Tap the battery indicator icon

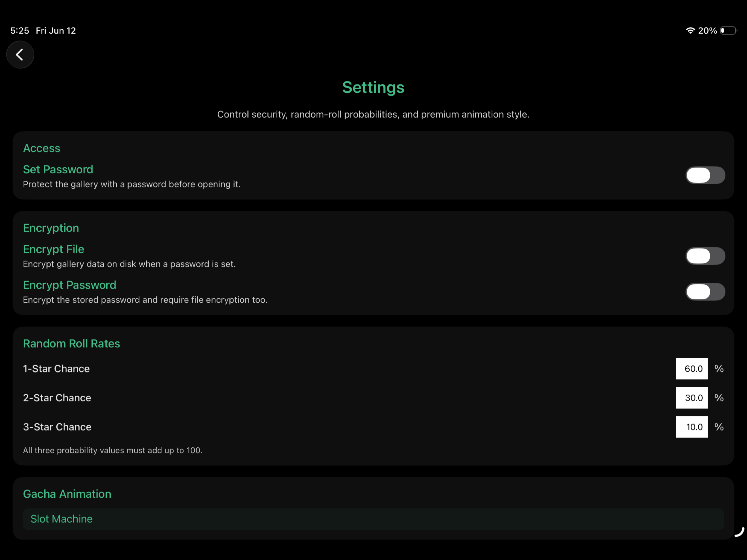click(x=729, y=30)
